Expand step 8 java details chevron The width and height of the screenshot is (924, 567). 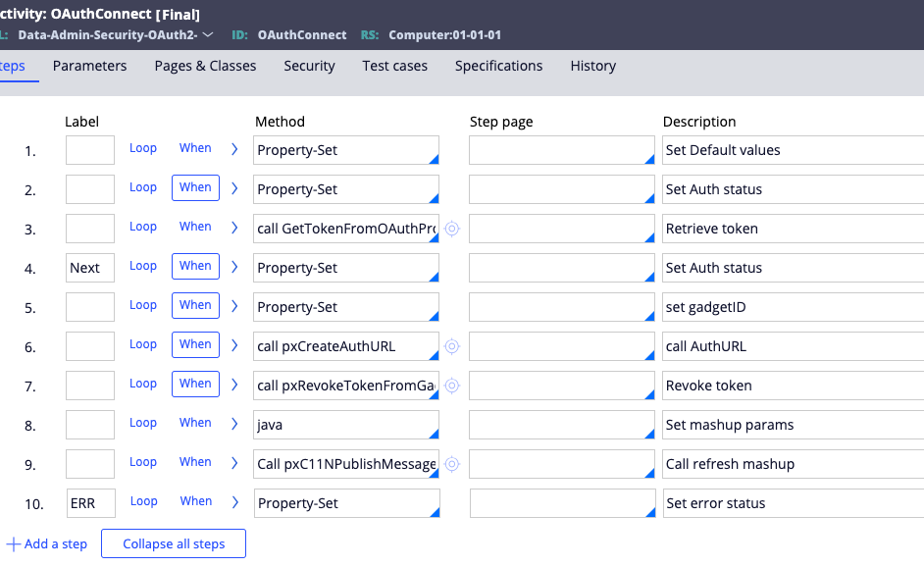[x=234, y=424]
